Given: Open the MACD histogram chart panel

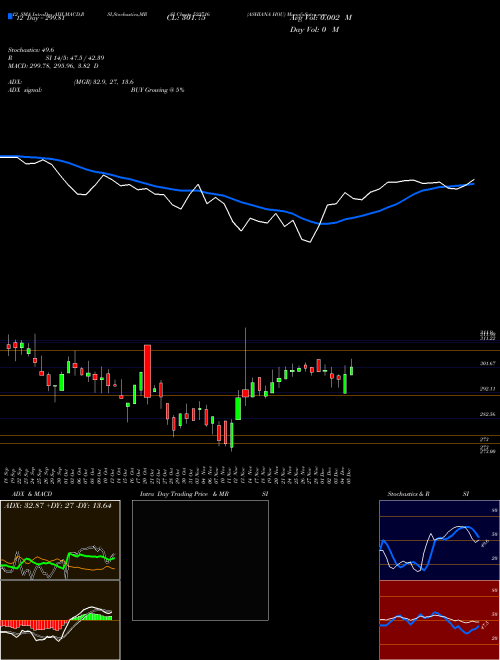Looking at the screenshot, I should click(x=60, y=620).
